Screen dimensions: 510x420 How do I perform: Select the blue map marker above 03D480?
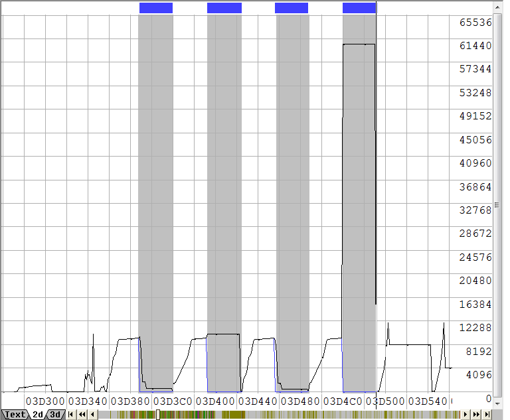[292, 8]
